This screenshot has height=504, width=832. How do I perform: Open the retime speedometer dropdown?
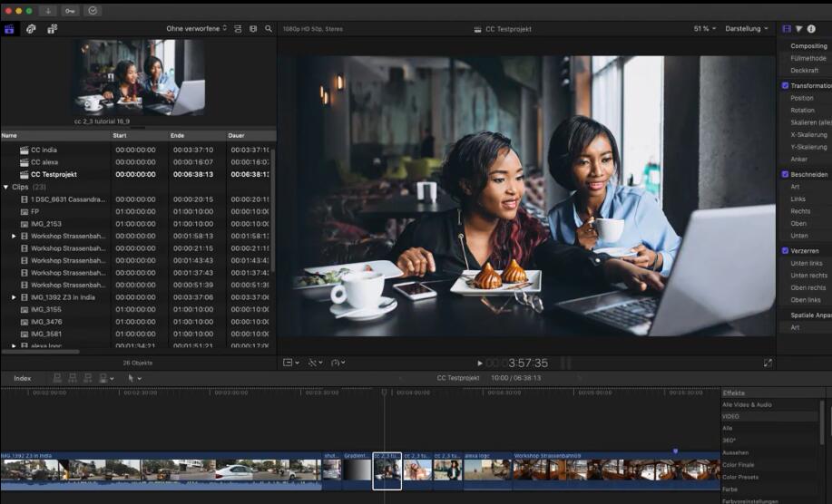point(338,363)
